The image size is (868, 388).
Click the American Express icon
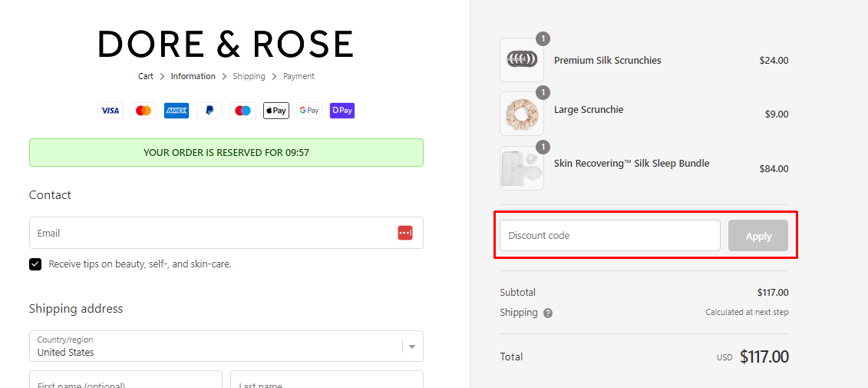point(177,111)
